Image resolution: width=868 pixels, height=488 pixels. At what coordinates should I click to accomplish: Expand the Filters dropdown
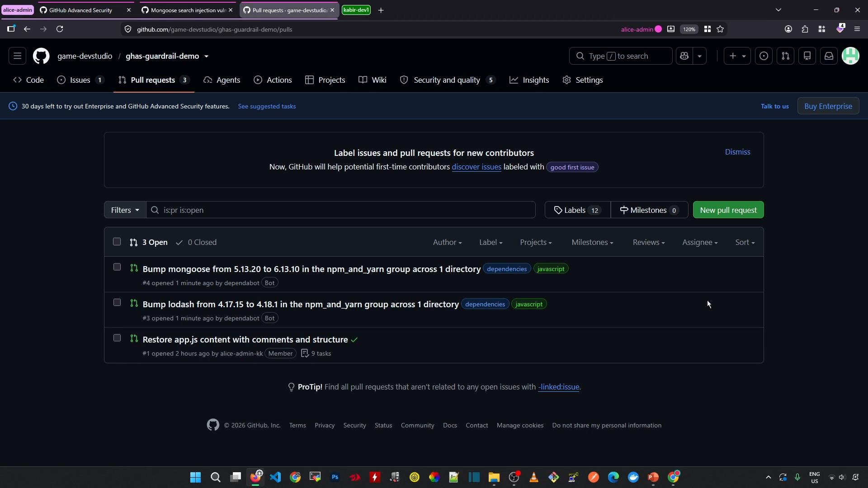[x=125, y=210]
